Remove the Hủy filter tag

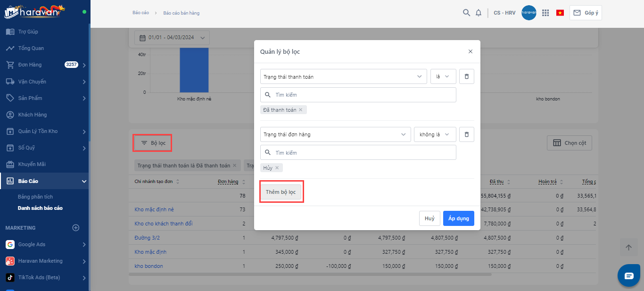click(x=277, y=168)
